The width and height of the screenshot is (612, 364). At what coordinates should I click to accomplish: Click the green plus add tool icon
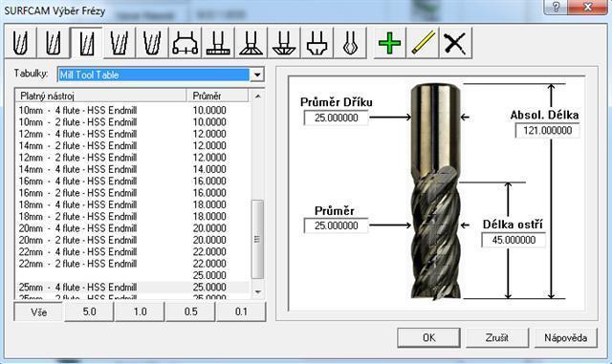coord(389,43)
